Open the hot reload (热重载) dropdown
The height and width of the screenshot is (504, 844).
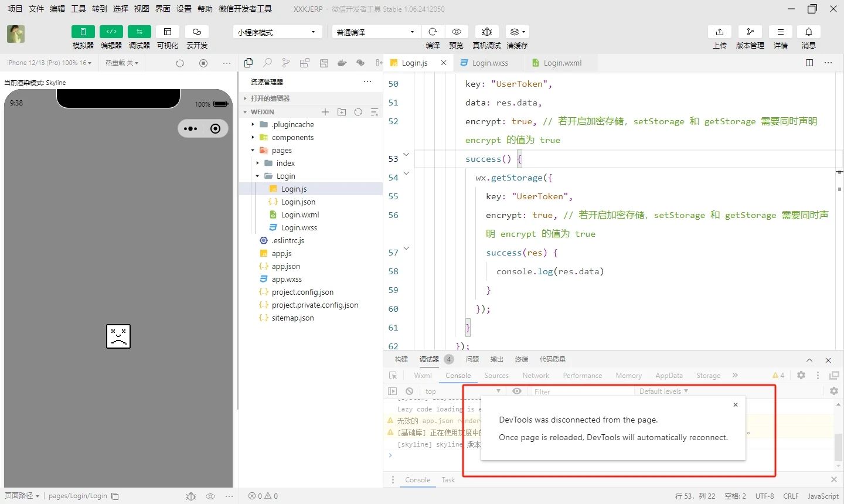tap(121, 63)
